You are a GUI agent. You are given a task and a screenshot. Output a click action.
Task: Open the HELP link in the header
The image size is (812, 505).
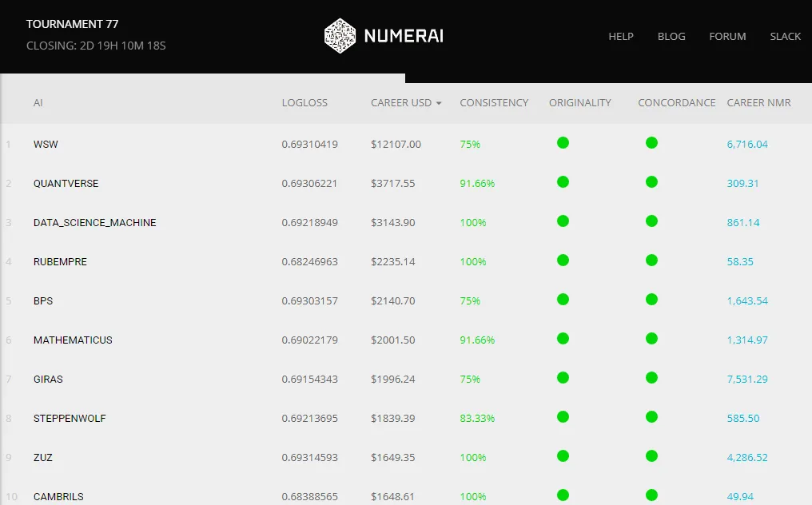(x=621, y=36)
